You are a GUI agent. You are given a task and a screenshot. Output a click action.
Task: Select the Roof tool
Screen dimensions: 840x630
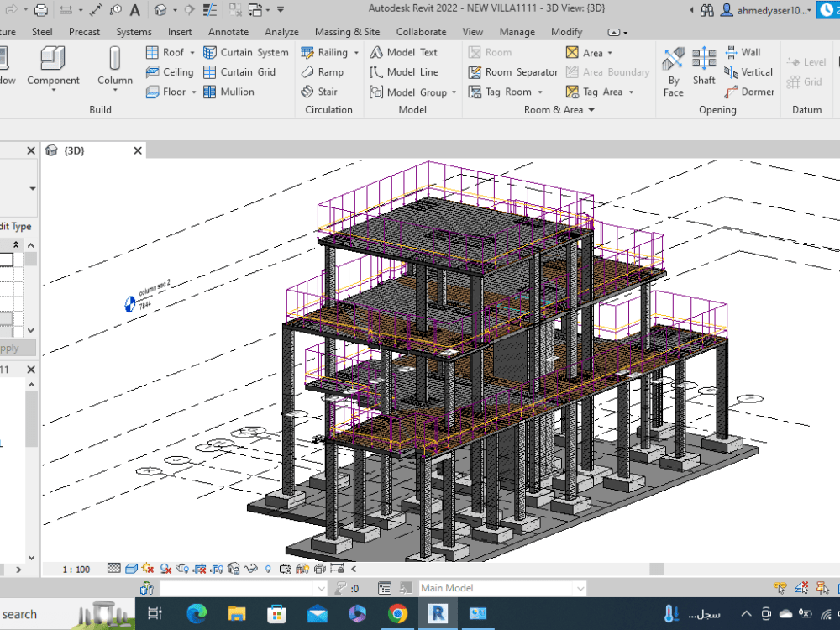[165, 52]
